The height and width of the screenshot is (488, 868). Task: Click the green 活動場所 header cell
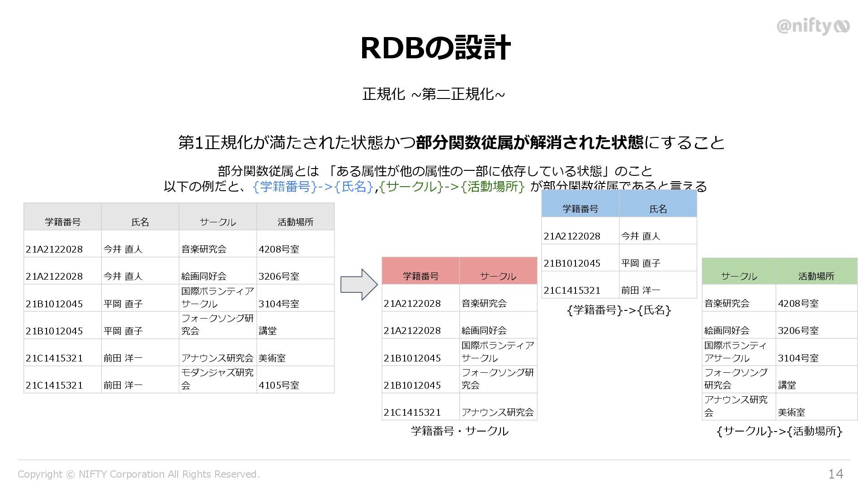pos(816,276)
